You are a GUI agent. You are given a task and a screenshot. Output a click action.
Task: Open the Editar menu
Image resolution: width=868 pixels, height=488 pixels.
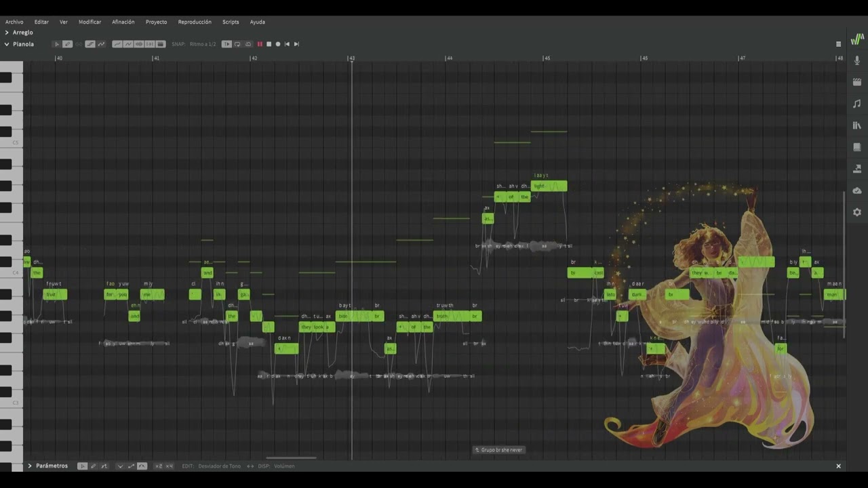click(x=41, y=22)
